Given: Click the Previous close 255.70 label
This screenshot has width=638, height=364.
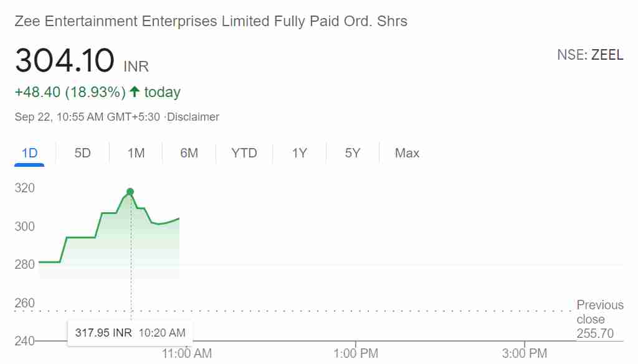Looking at the screenshot, I should click(x=600, y=319).
